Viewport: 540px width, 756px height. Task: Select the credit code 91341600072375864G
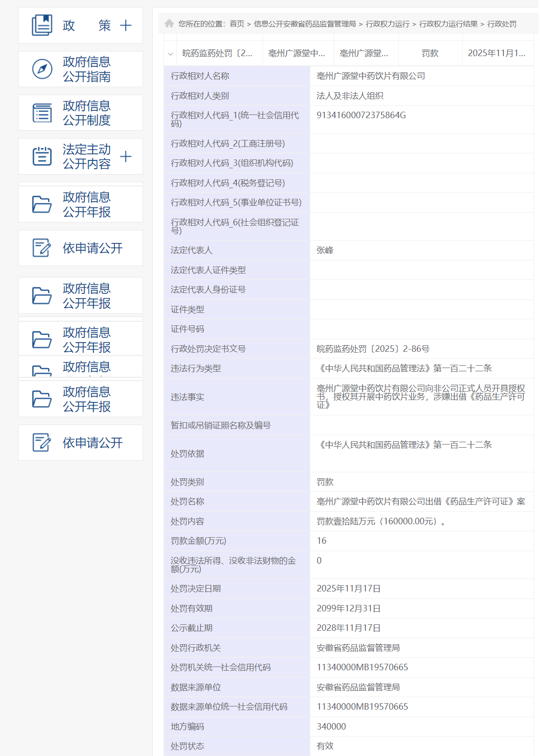pyautogui.click(x=361, y=115)
